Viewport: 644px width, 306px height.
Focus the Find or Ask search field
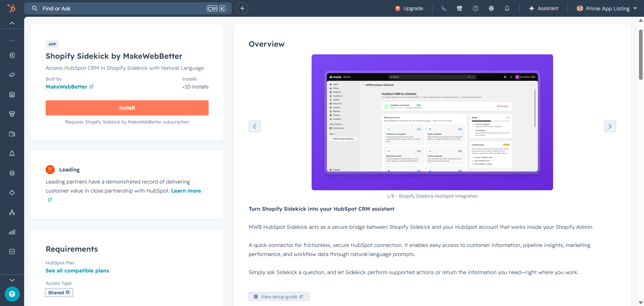(128, 8)
